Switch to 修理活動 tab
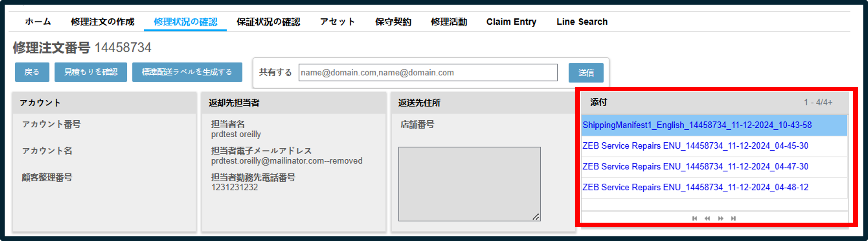This screenshot has height=241, width=868. [449, 22]
